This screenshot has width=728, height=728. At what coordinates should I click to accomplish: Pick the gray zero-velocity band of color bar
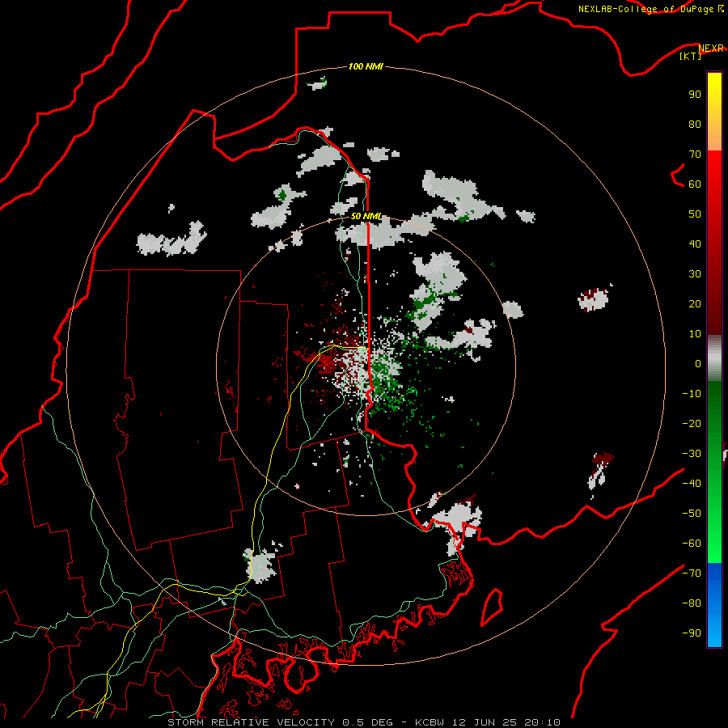pos(714,358)
